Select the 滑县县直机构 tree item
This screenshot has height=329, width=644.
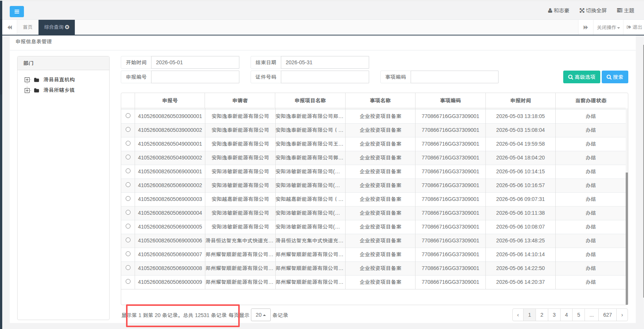[x=59, y=80]
